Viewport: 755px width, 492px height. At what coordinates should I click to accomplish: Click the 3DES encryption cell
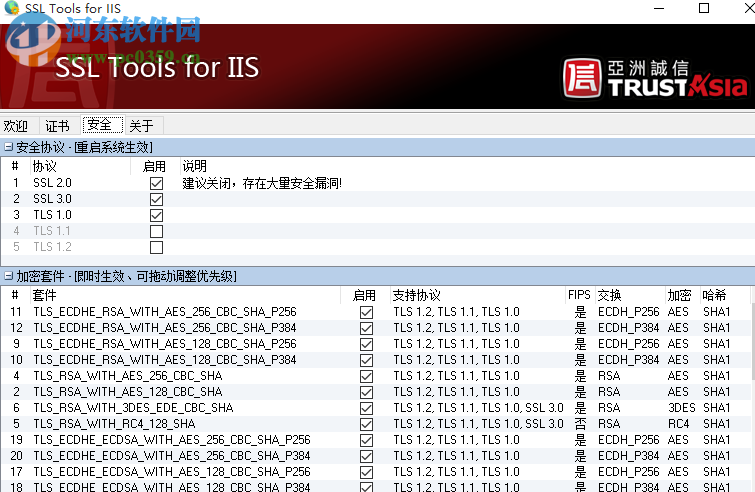point(681,408)
